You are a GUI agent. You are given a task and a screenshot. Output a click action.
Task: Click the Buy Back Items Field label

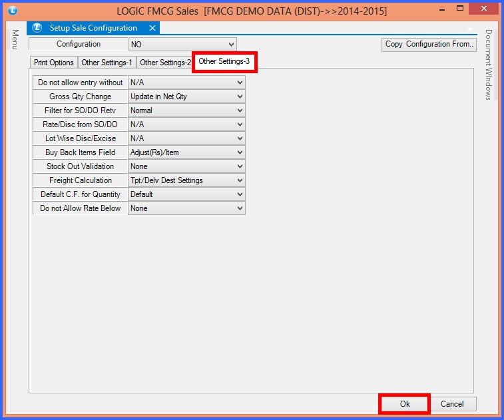click(80, 152)
